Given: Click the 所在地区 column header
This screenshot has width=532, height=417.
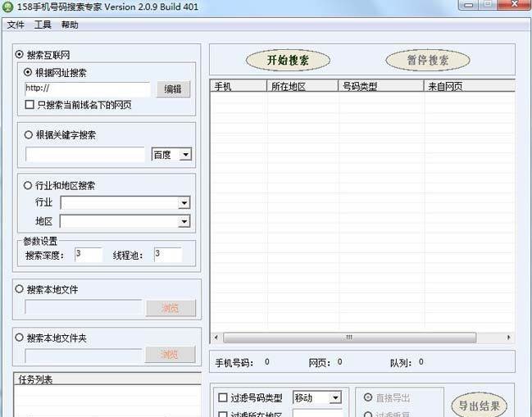Looking at the screenshot, I should pyautogui.click(x=302, y=86).
